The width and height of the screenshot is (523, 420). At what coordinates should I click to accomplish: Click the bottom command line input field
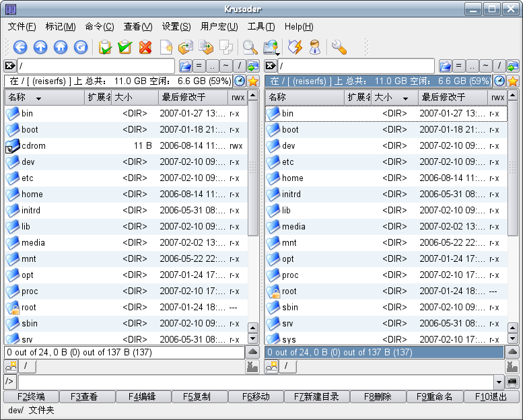pos(256,382)
